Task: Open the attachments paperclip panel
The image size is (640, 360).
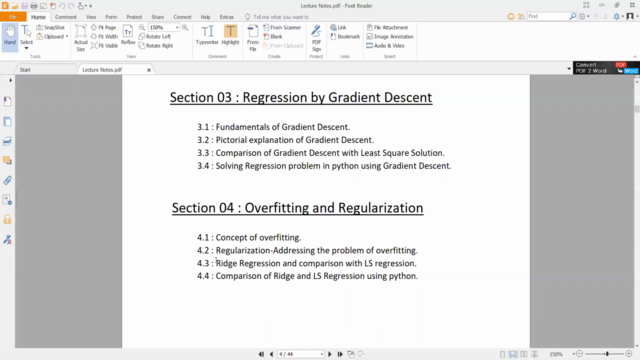Action: click(7, 180)
